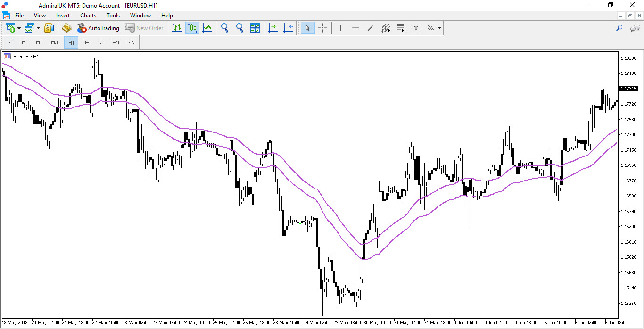The width and height of the screenshot is (644, 329).
Task: Open the Navigator gold coins icon
Action: tap(66, 28)
